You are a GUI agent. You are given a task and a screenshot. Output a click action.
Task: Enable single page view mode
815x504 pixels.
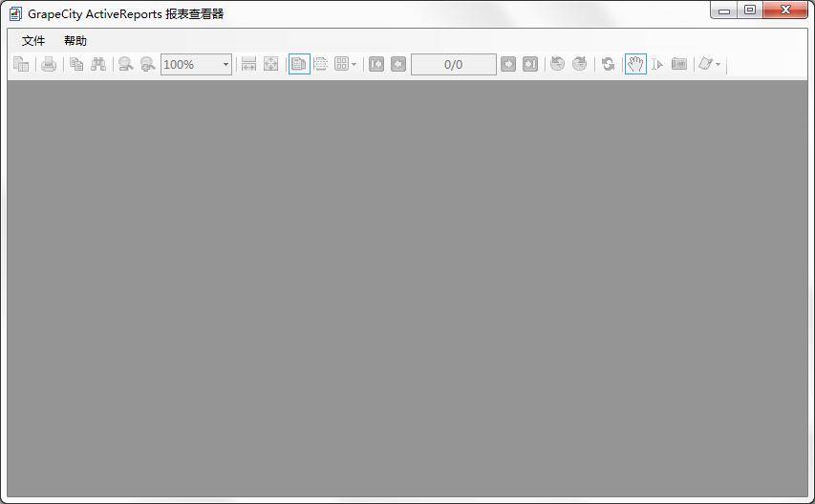coord(299,64)
